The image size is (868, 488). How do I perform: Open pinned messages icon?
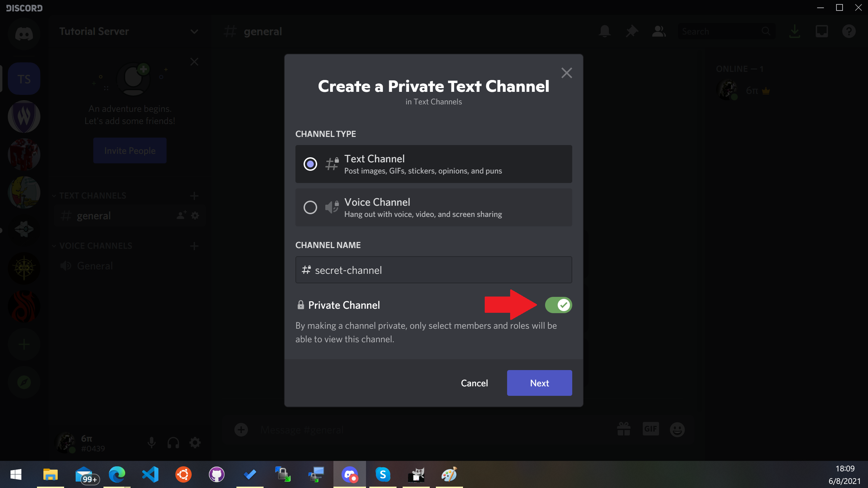[632, 31]
